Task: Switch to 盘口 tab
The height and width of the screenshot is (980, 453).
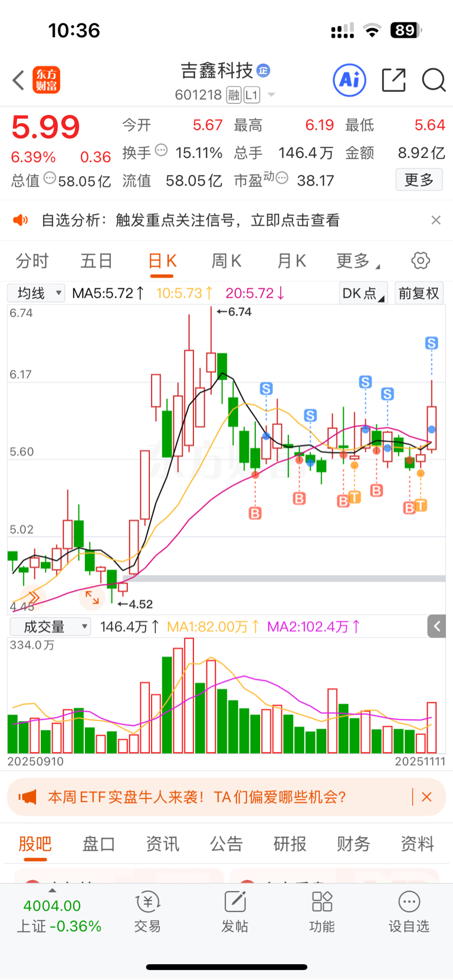Action: tap(99, 844)
